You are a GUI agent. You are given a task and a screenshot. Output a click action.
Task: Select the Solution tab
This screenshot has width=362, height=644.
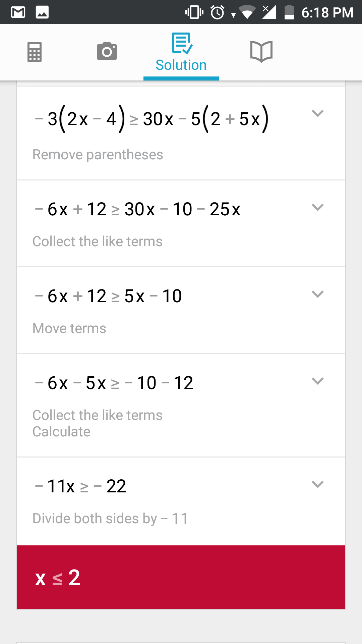(181, 53)
